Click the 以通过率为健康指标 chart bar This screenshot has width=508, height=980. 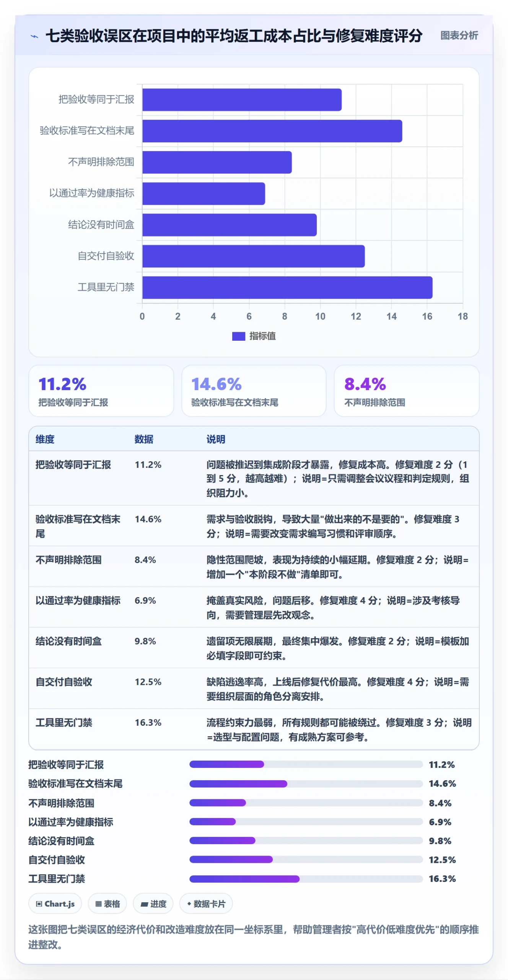204,194
